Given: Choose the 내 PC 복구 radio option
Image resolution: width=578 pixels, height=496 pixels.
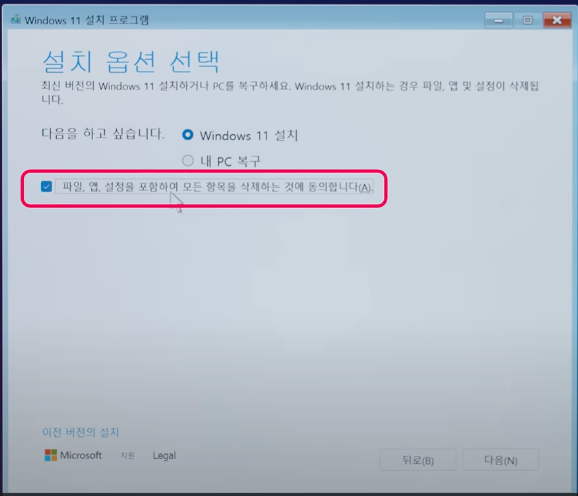Looking at the screenshot, I should tap(188, 161).
